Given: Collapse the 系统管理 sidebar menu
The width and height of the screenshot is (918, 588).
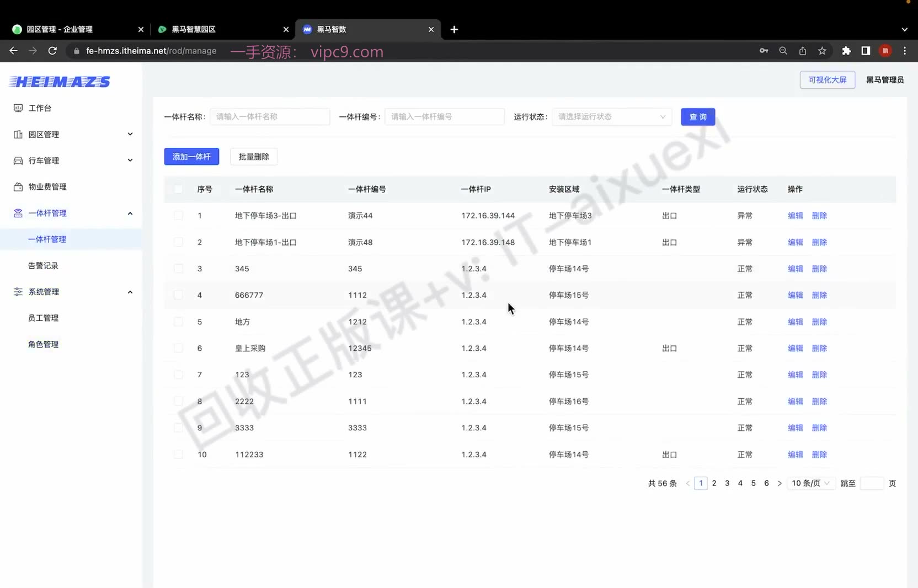Looking at the screenshot, I should (71, 292).
